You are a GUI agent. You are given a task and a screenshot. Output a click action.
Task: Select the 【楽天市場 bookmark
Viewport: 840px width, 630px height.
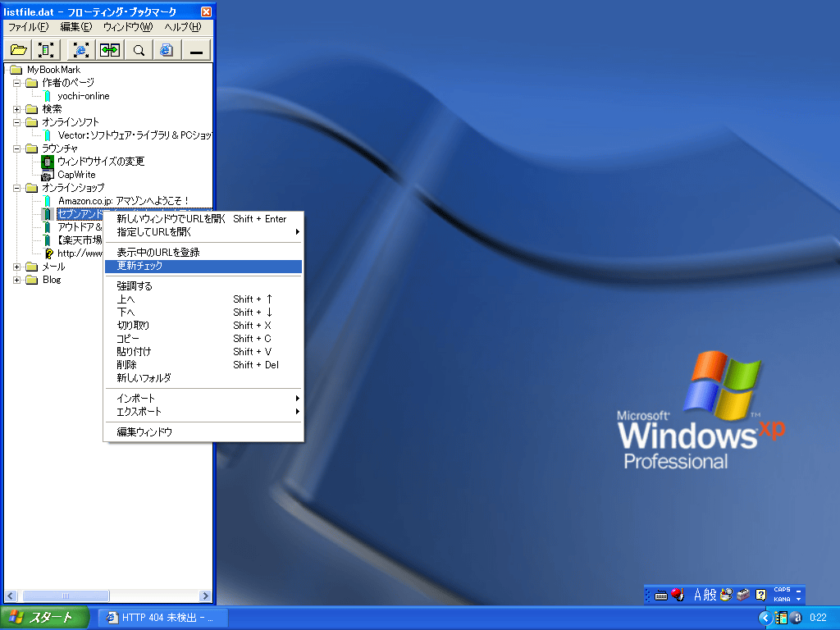click(80, 240)
